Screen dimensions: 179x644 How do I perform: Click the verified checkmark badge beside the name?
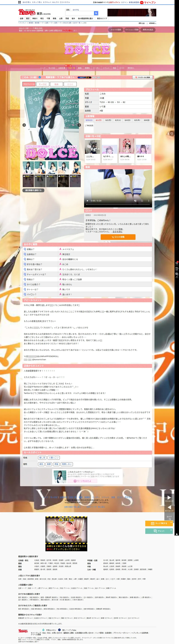(x=40, y=77)
